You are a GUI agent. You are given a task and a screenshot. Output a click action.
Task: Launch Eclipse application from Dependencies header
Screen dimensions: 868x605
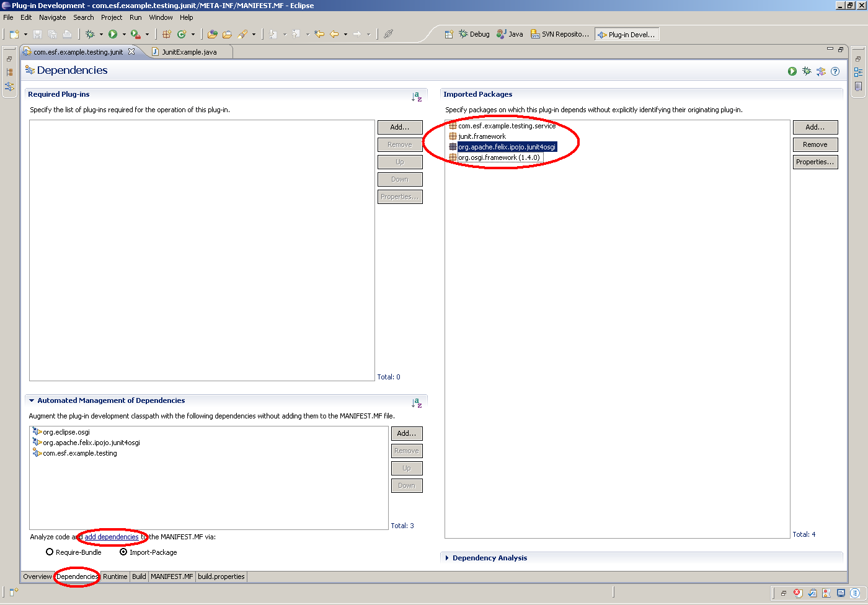(x=792, y=71)
